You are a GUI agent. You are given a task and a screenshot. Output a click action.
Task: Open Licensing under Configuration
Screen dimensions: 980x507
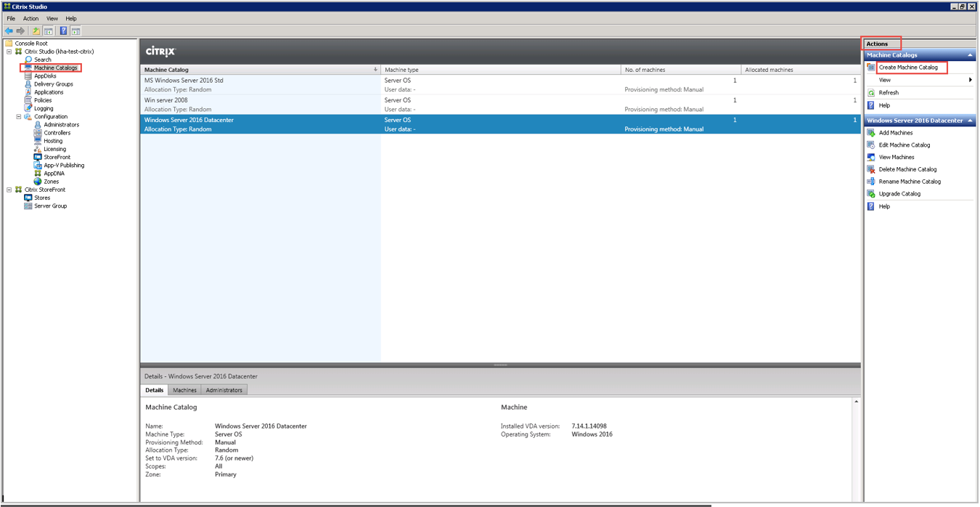[54, 149]
